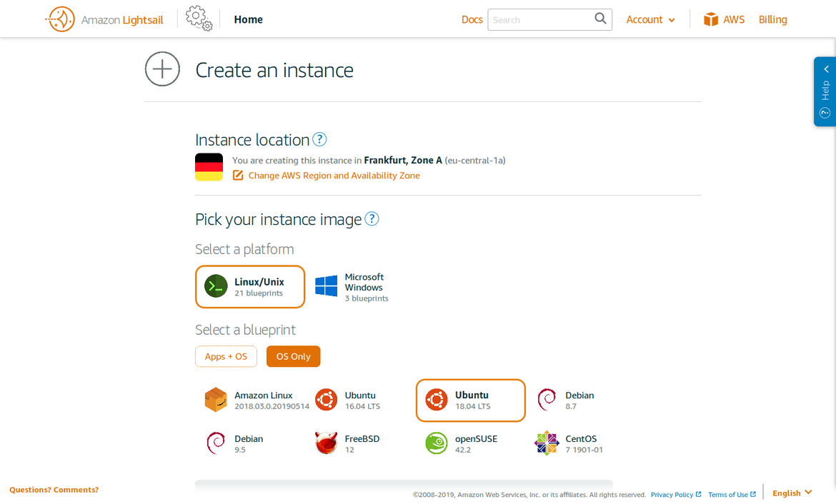Click the search magnifier icon
This screenshot has width=836, height=504.
click(600, 19)
